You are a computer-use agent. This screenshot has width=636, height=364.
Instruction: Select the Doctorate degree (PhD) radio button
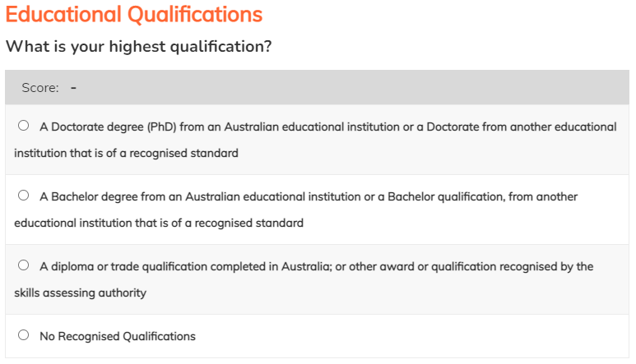tap(23, 127)
